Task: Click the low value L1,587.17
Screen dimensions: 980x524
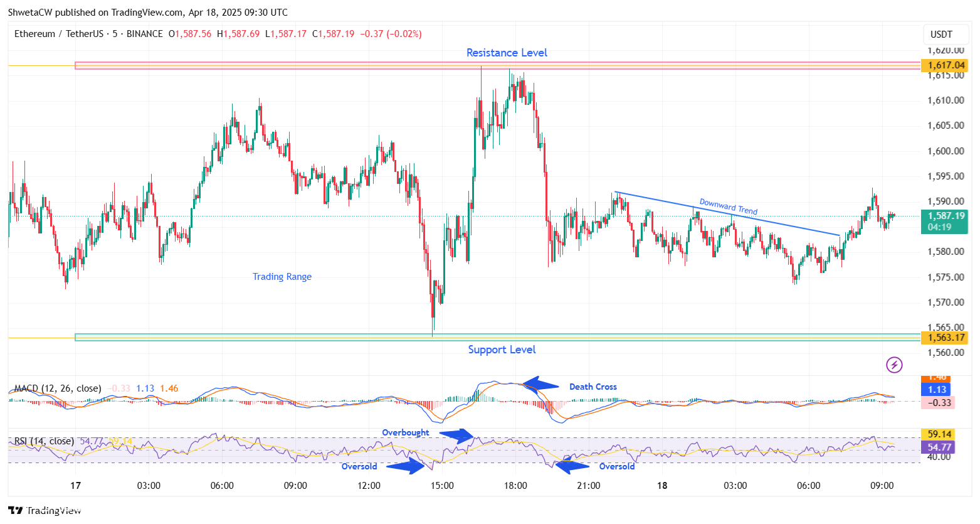Action: click(286, 34)
